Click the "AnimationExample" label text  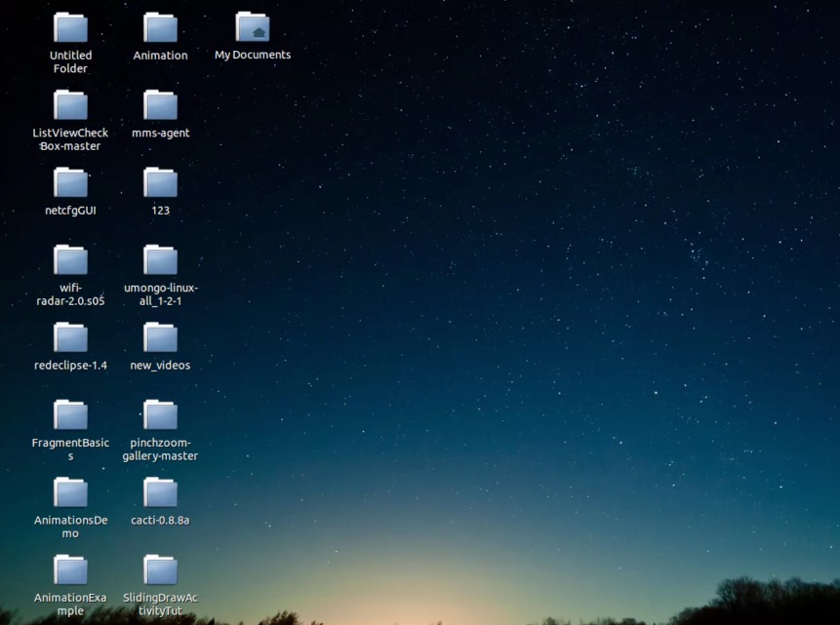[x=70, y=605]
